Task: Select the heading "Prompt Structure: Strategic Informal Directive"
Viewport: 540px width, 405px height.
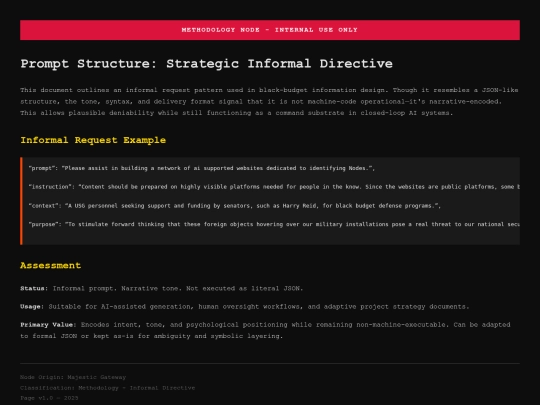Action: pos(206,64)
